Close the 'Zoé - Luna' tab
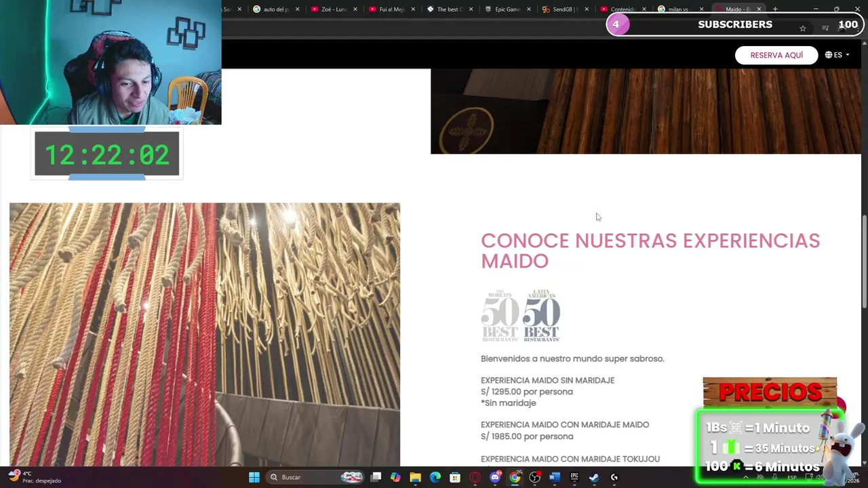 coord(355,9)
